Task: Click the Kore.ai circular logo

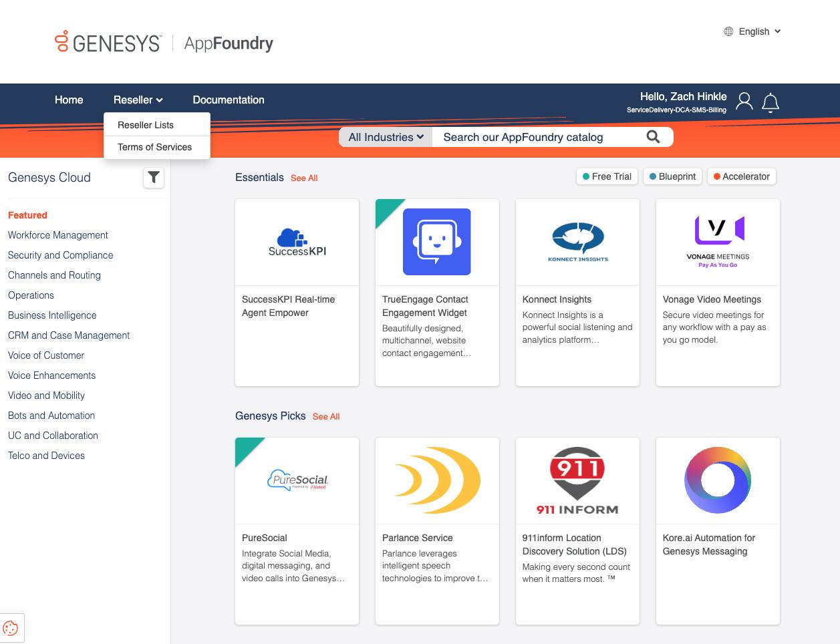Action: coord(717,480)
